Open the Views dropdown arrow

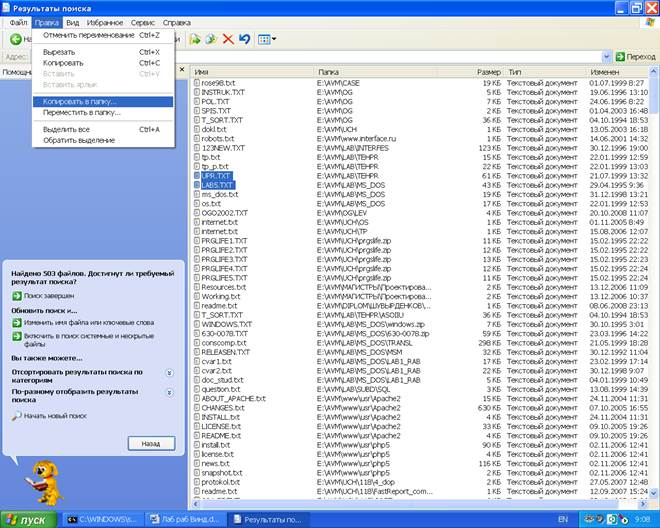click(274, 40)
